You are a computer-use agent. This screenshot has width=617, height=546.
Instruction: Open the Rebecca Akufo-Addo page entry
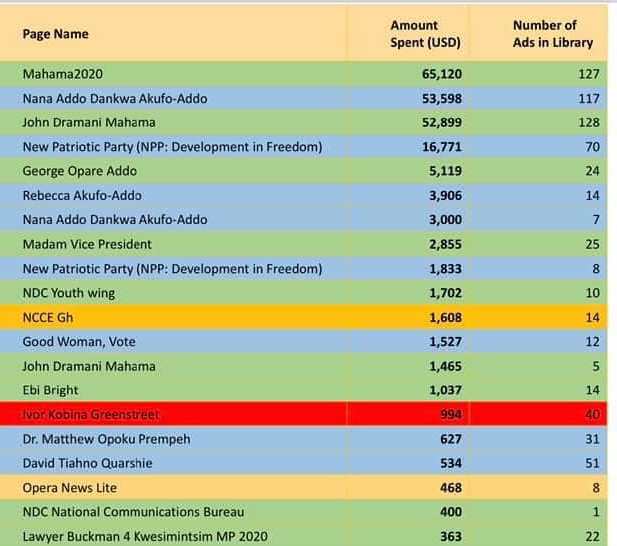[x=82, y=195]
